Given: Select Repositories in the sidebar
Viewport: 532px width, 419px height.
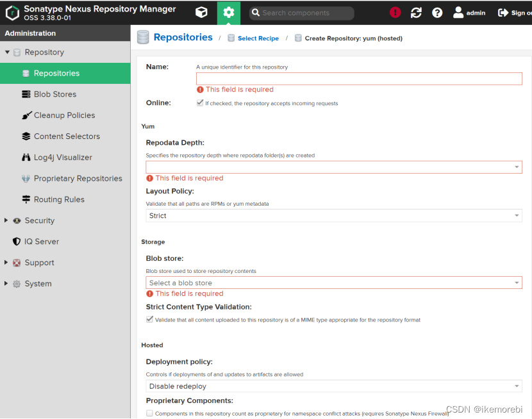Looking at the screenshot, I should coord(65,73).
